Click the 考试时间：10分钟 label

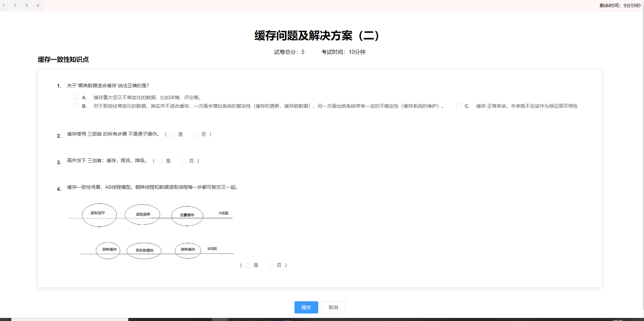click(343, 52)
